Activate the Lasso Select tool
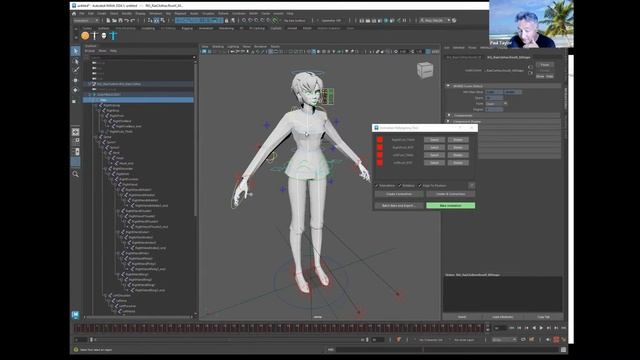Screen dimensions: 640x360 click(76, 61)
